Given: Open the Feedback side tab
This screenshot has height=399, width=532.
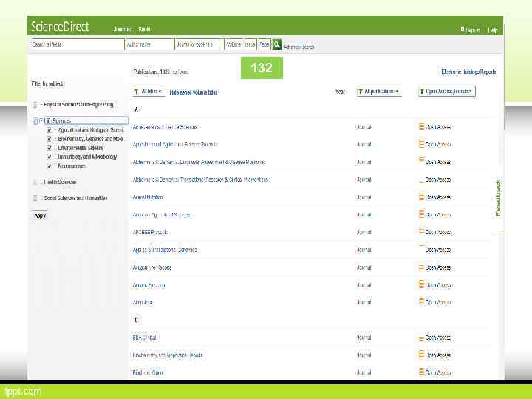Looking at the screenshot, I should (x=498, y=198).
